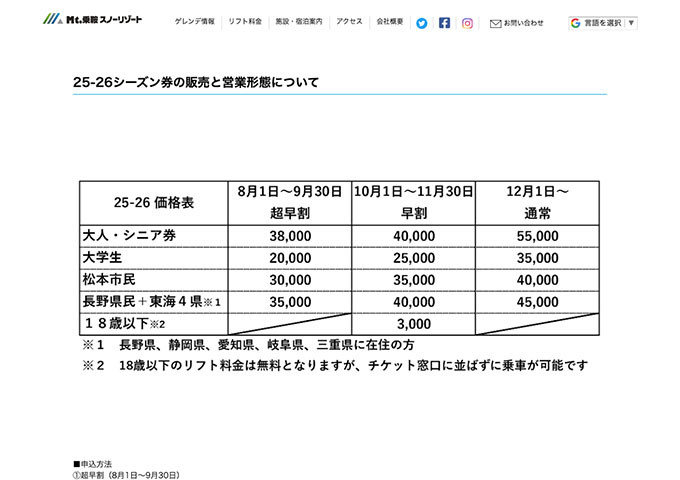Click the 長野県民 超早割 35,000 cell
This screenshot has width=680, height=480.
(x=290, y=302)
